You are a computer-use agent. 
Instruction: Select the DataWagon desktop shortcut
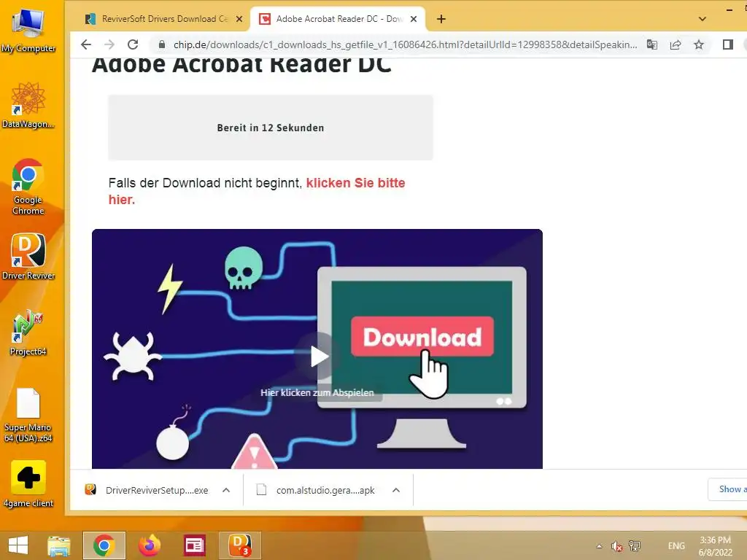click(28, 106)
